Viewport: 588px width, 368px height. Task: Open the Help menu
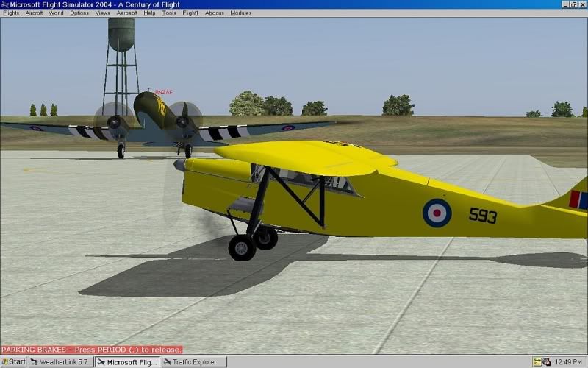click(149, 13)
